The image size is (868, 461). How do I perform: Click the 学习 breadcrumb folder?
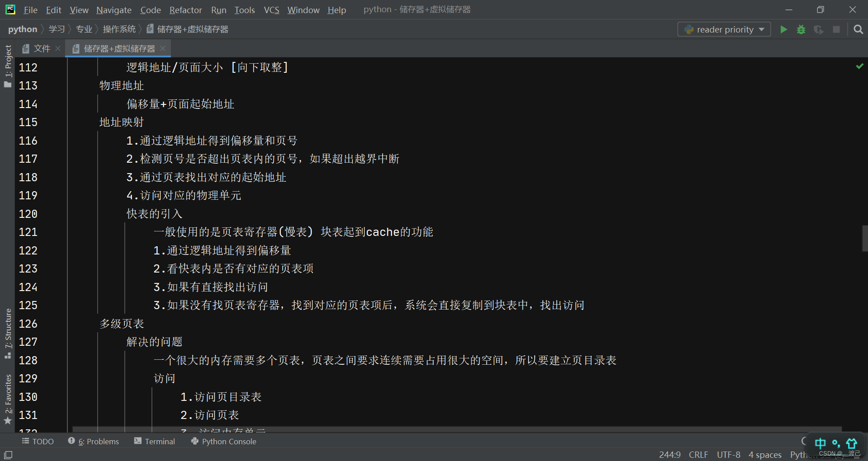[x=57, y=29]
